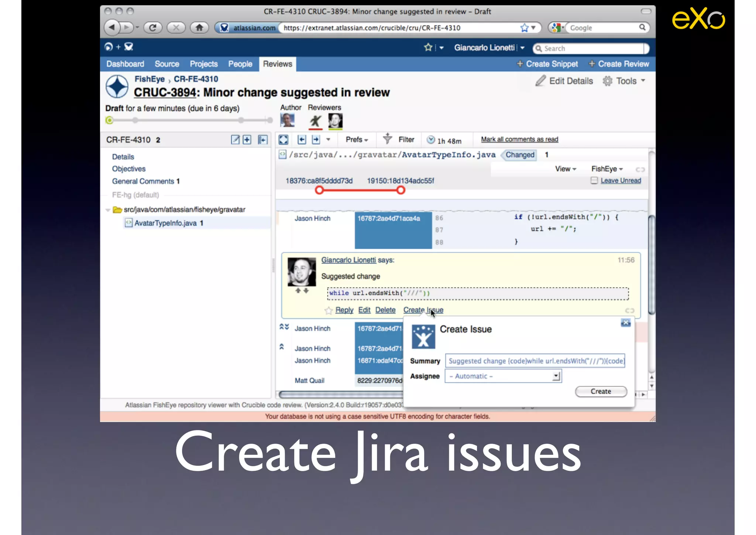
Task: Open the People tab
Action: (x=240, y=64)
